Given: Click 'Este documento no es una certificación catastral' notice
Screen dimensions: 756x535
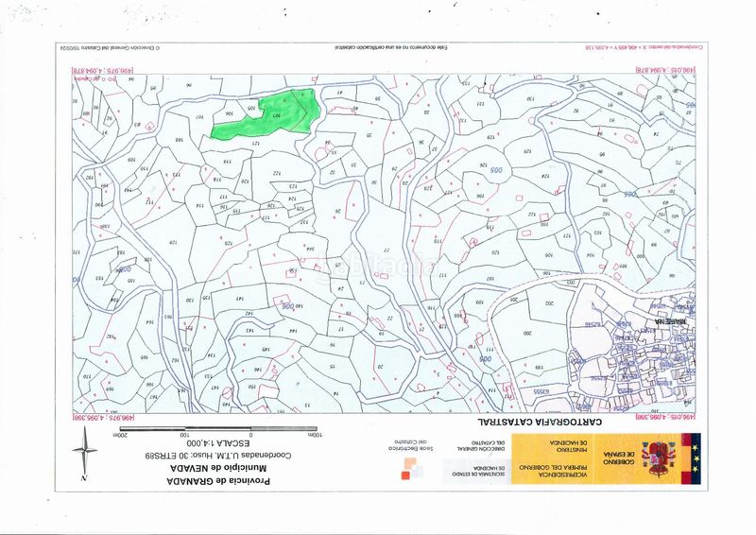Looking at the screenshot, I should coord(391,48).
